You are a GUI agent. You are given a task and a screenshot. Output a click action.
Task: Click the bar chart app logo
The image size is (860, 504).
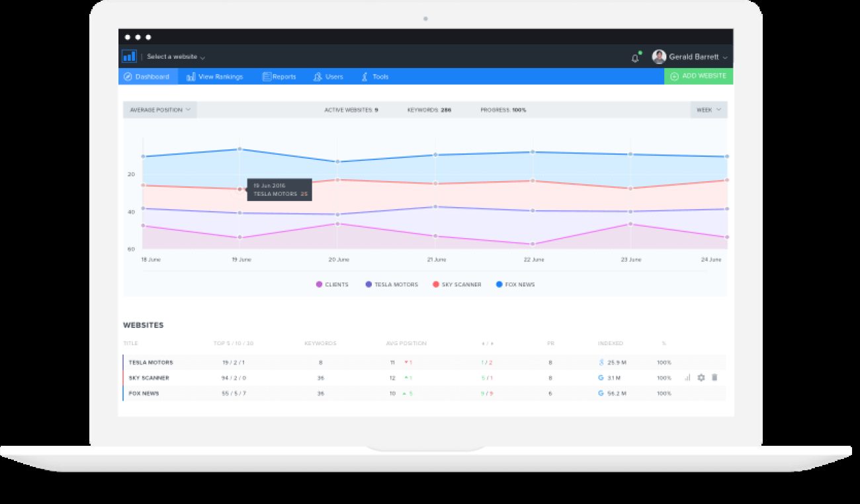(129, 57)
